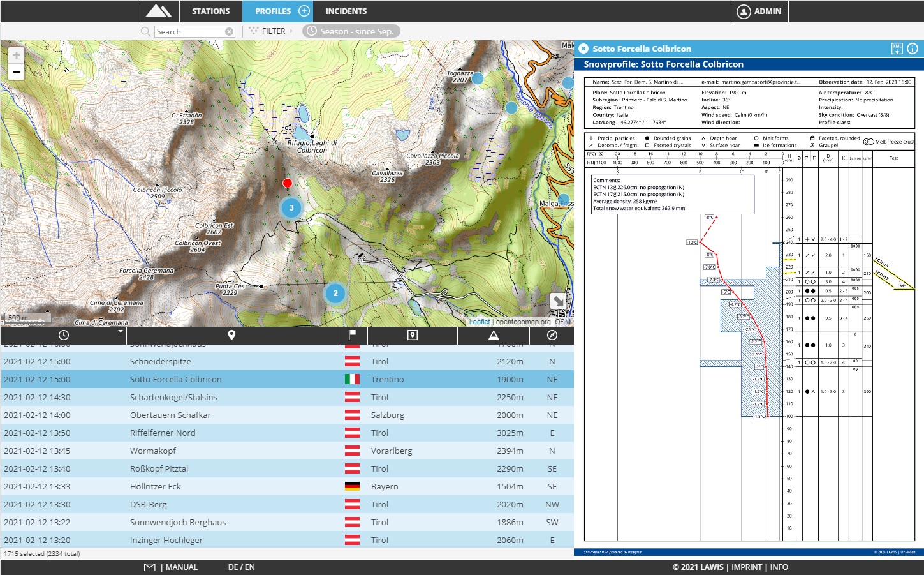Zoom out on the map
The image size is (924, 575).
coord(17,72)
